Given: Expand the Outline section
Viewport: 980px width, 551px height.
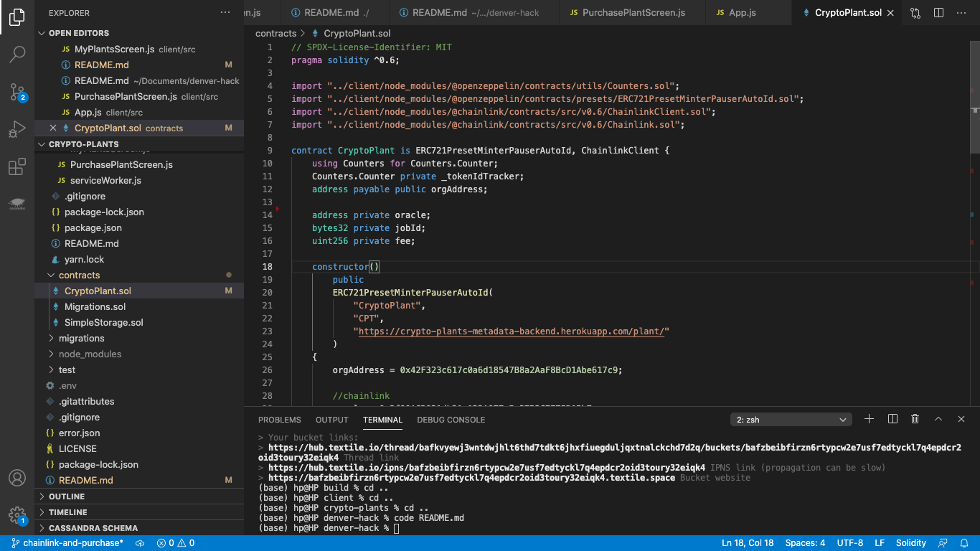Looking at the screenshot, I should pos(139,496).
